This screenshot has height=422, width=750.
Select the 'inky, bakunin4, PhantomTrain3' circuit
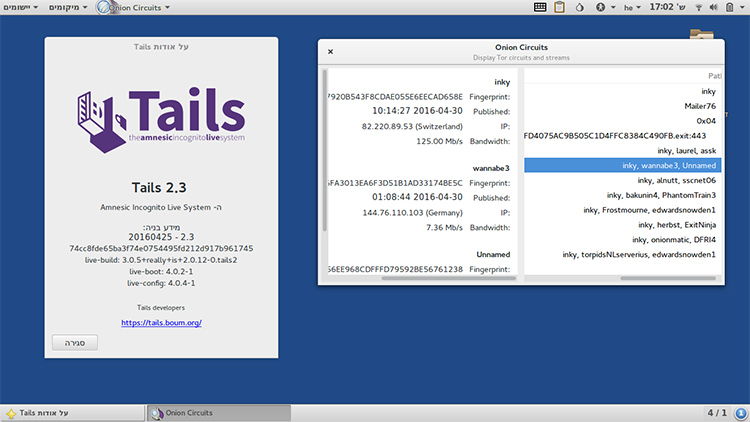click(x=622, y=195)
